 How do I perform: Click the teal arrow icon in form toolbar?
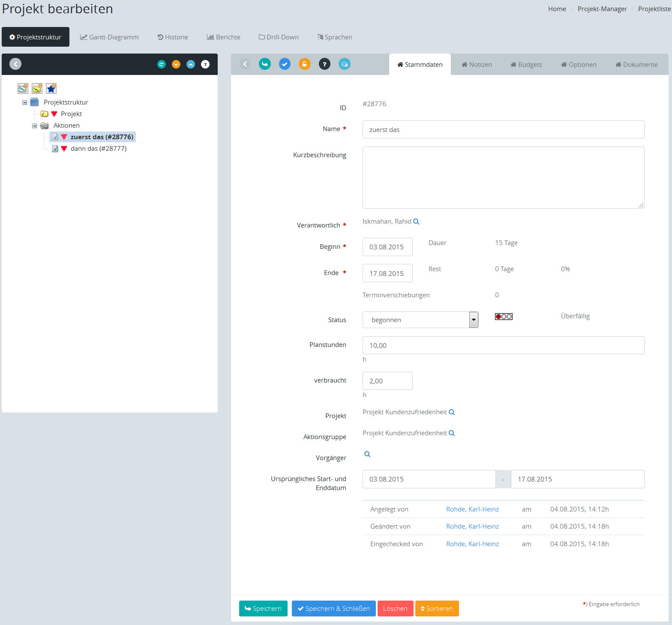[x=265, y=64]
